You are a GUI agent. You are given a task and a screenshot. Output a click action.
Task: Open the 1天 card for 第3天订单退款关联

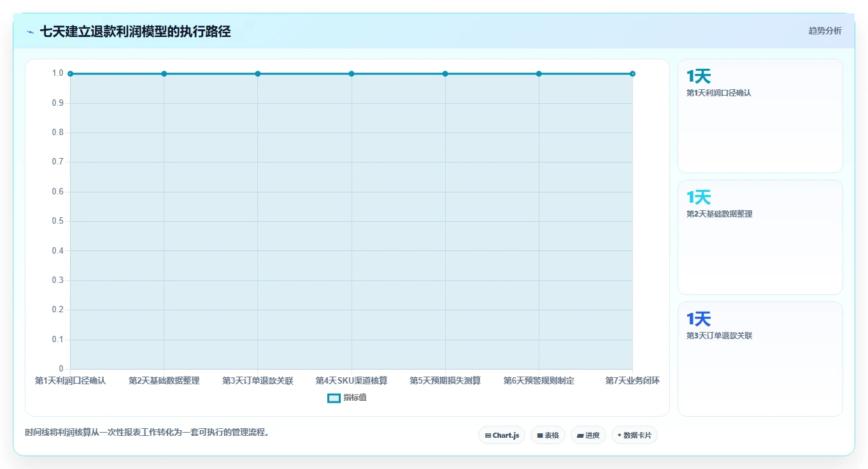pyautogui.click(x=760, y=359)
